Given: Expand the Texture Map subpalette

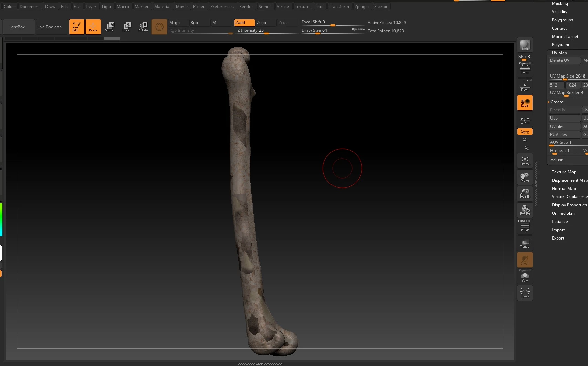Looking at the screenshot, I should pos(564,172).
